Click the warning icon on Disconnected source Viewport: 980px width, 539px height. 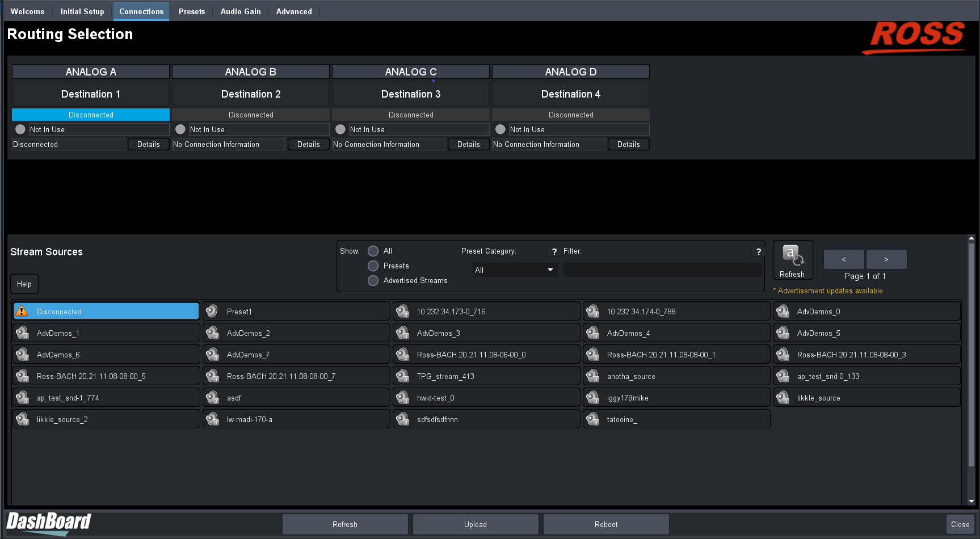coord(22,311)
